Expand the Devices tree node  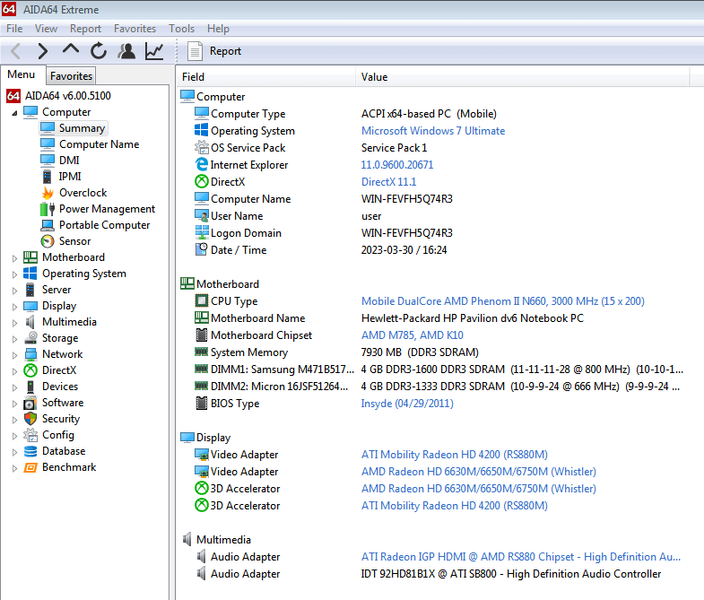pos(14,388)
